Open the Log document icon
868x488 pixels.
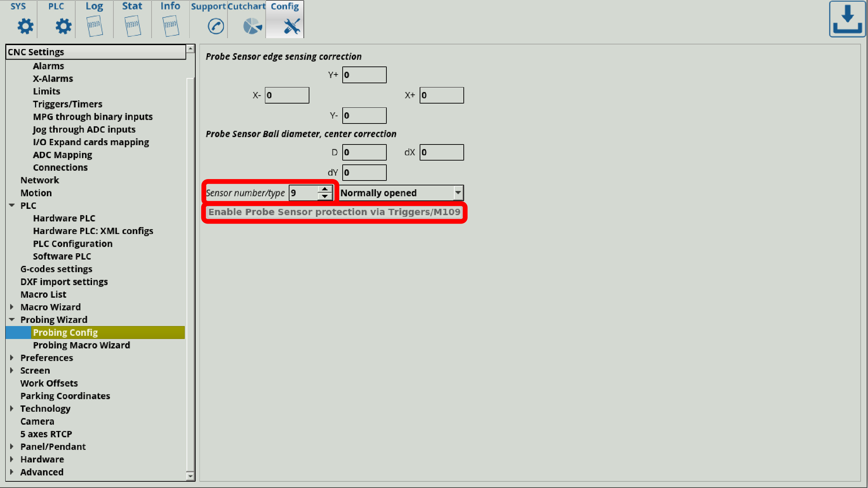click(x=94, y=26)
